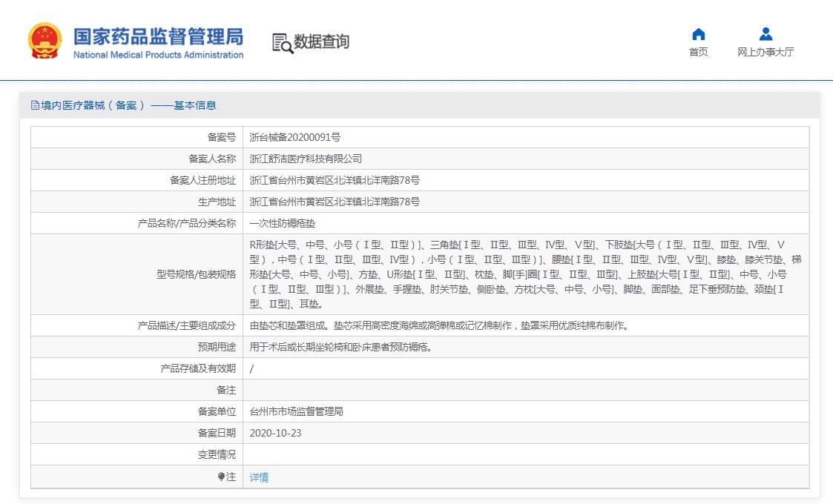Click the 首页 label
This screenshot has height=504, width=833.
(x=698, y=52)
